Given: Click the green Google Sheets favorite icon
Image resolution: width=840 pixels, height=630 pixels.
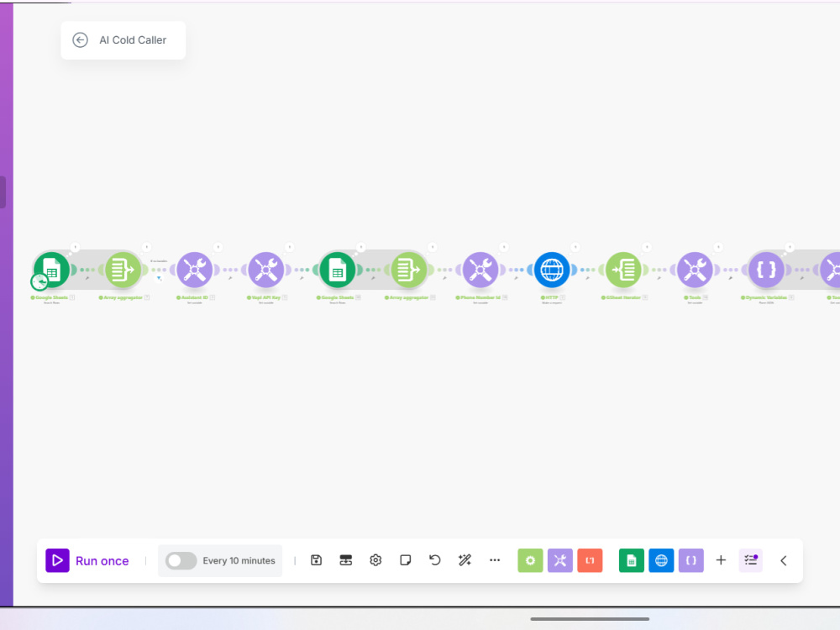Looking at the screenshot, I should pos(632,560).
